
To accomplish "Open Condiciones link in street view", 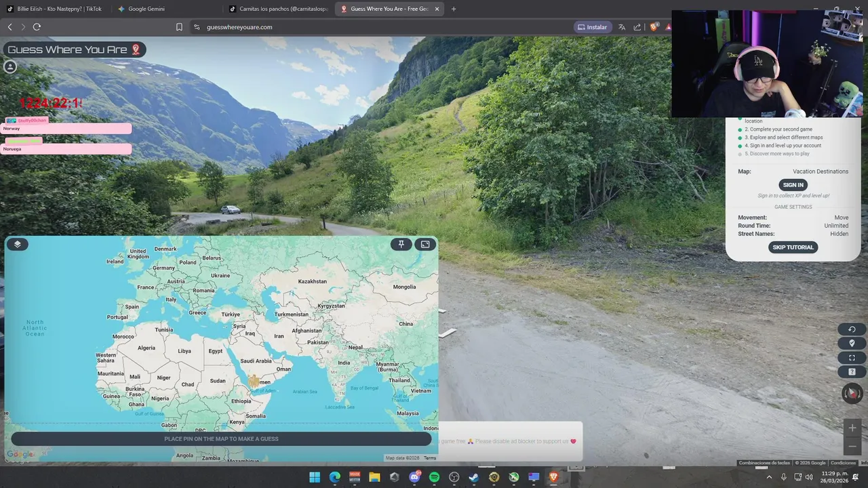I will pos(844,463).
